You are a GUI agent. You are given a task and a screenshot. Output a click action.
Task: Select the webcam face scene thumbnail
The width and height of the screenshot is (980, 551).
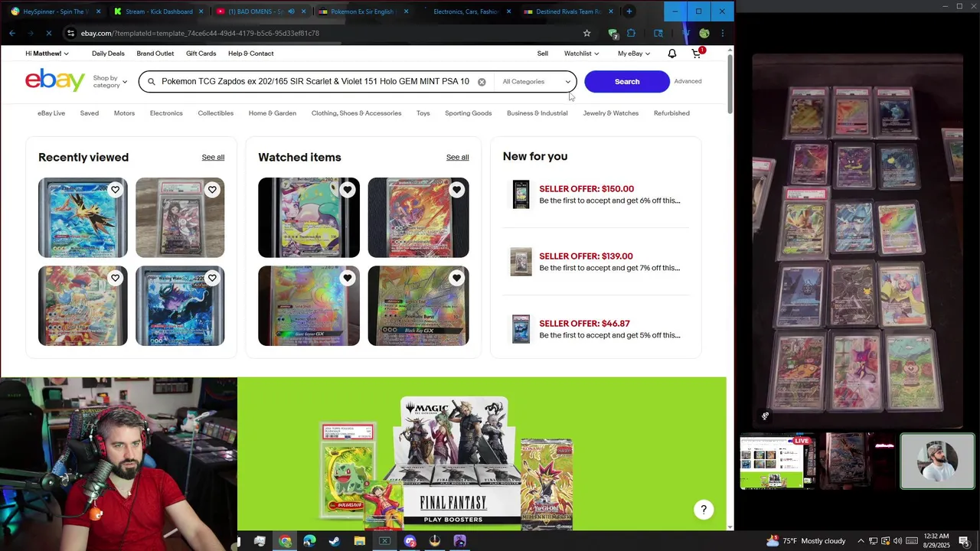click(937, 461)
